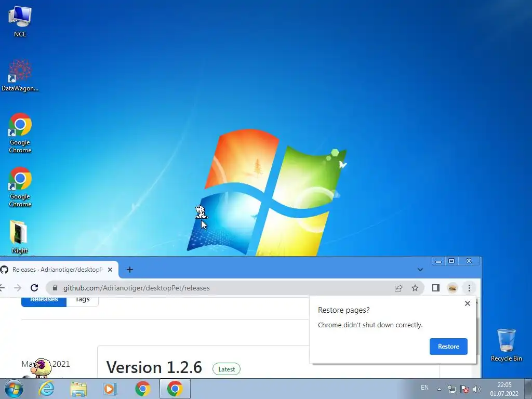Click the taskbar clock showing 22:05
The image size is (532, 399).
504,389
